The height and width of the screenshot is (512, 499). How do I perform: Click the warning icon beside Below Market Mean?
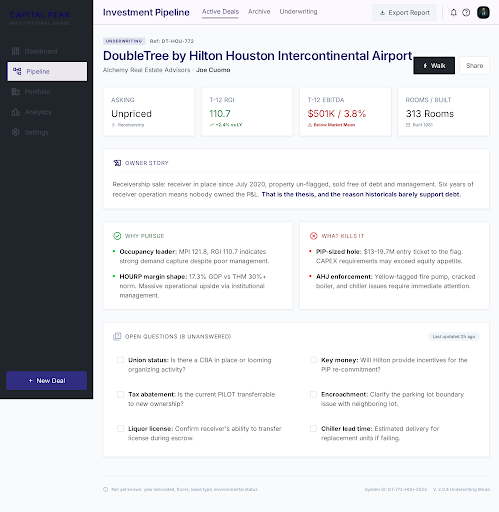(x=310, y=125)
